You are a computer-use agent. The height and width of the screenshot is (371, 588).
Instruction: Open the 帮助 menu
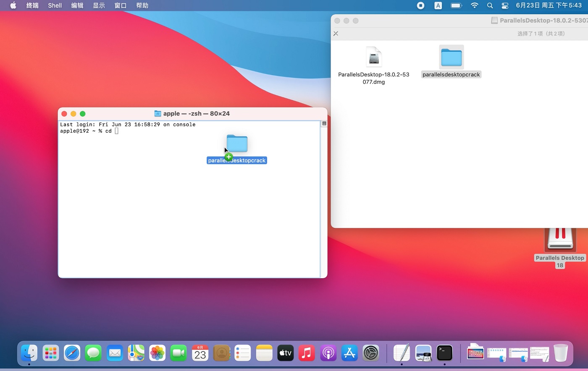pos(142,5)
